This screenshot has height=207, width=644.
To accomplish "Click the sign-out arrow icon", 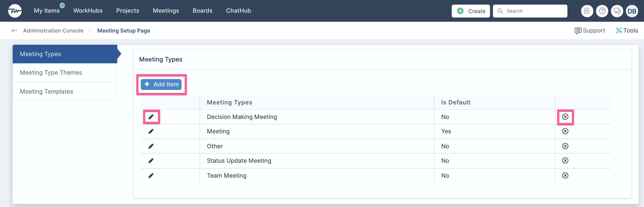I will 587,11.
